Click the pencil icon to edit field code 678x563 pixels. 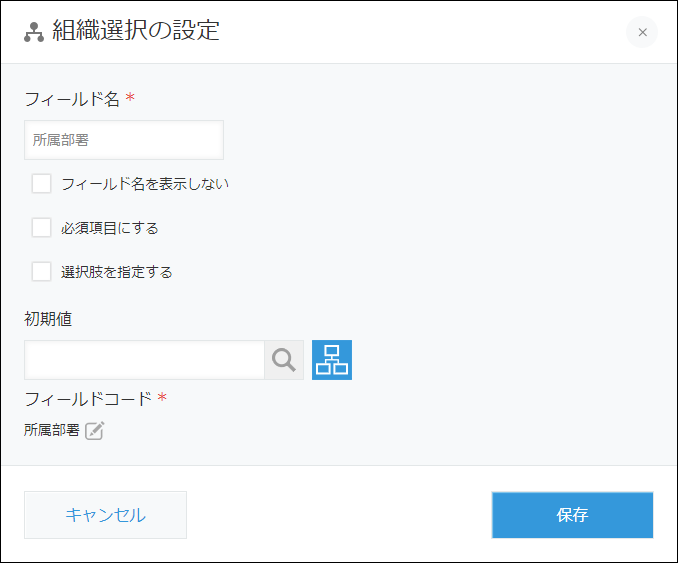click(x=94, y=431)
